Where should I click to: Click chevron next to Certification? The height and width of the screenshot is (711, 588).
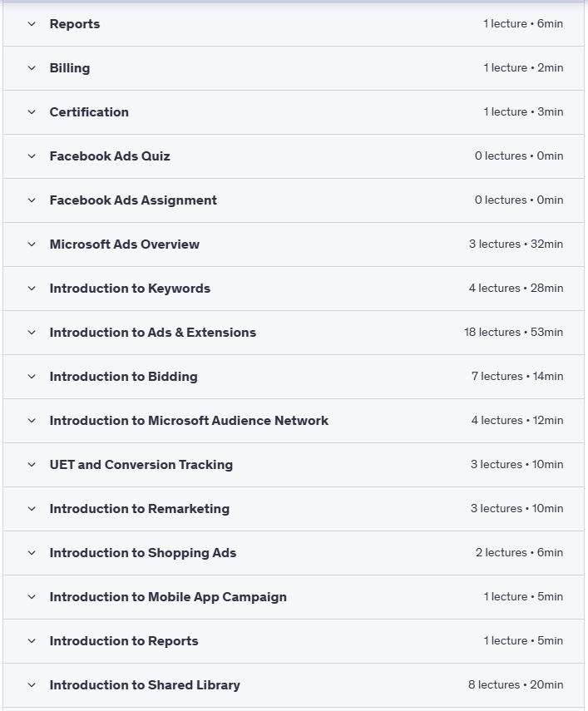(x=32, y=112)
